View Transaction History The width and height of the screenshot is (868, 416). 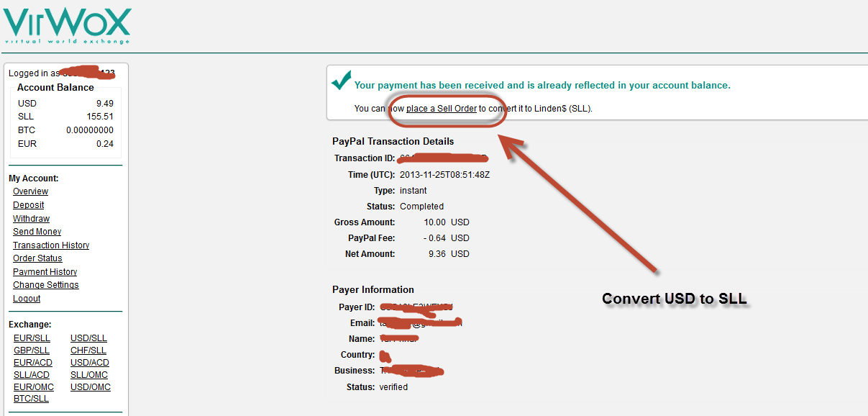pos(51,245)
